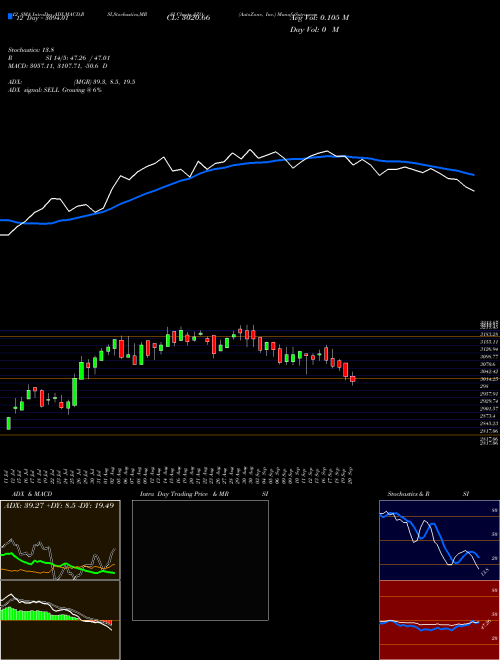Click the last red candlestick on the chart
The image size is (500, 660).
click(x=353, y=379)
